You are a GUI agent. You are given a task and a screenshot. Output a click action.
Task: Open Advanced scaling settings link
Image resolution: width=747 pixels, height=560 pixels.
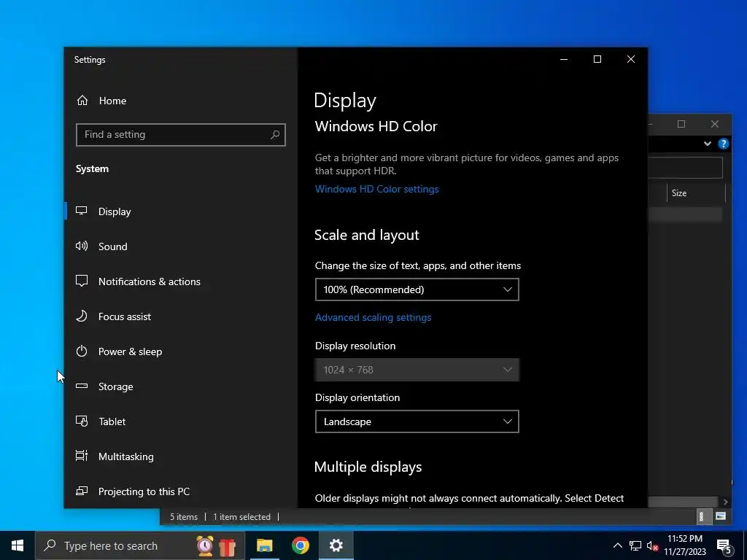click(x=373, y=317)
